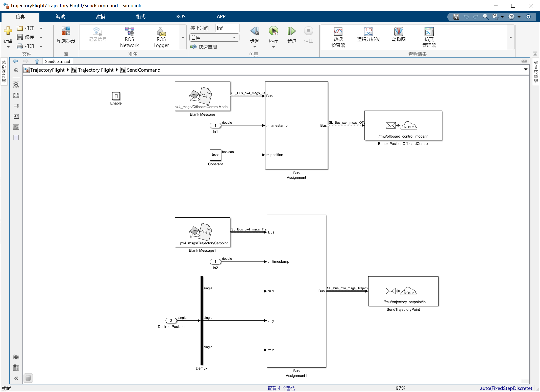This screenshot has width=540, height=392.
Task: Select the Demux block bar
Action: click(202, 321)
